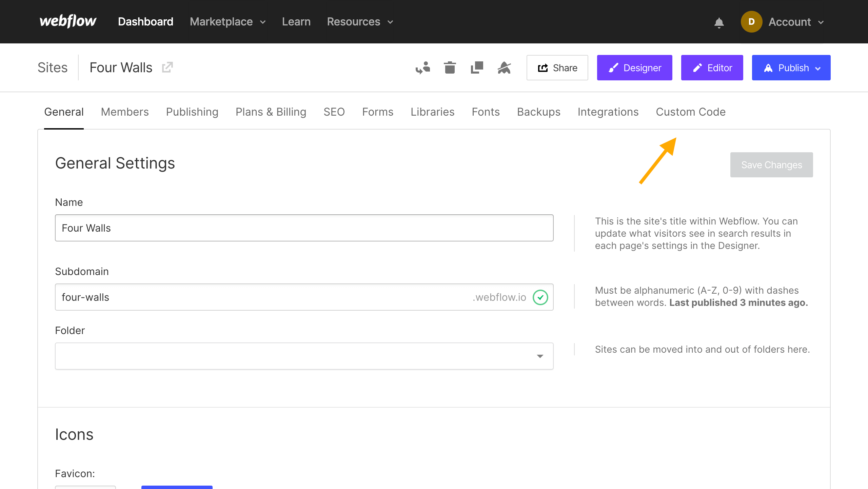The width and height of the screenshot is (868, 489).
Task: Click the unpublish site icon
Action: click(504, 67)
